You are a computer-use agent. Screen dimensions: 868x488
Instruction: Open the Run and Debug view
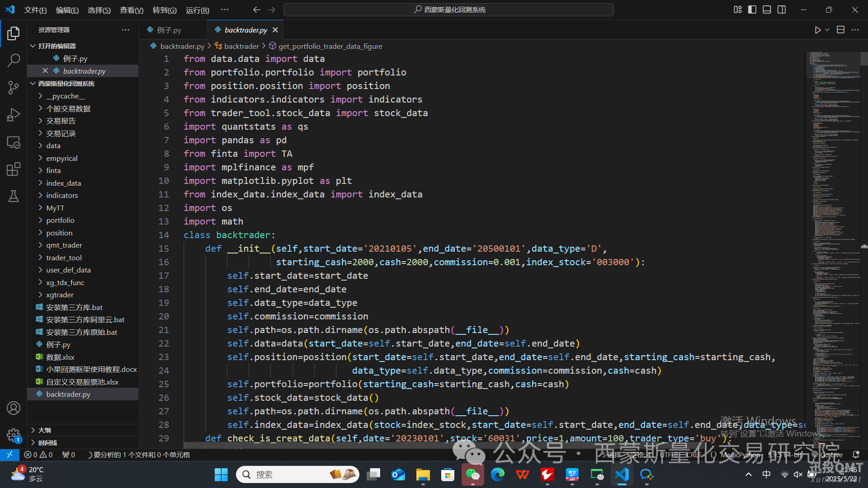tap(14, 115)
